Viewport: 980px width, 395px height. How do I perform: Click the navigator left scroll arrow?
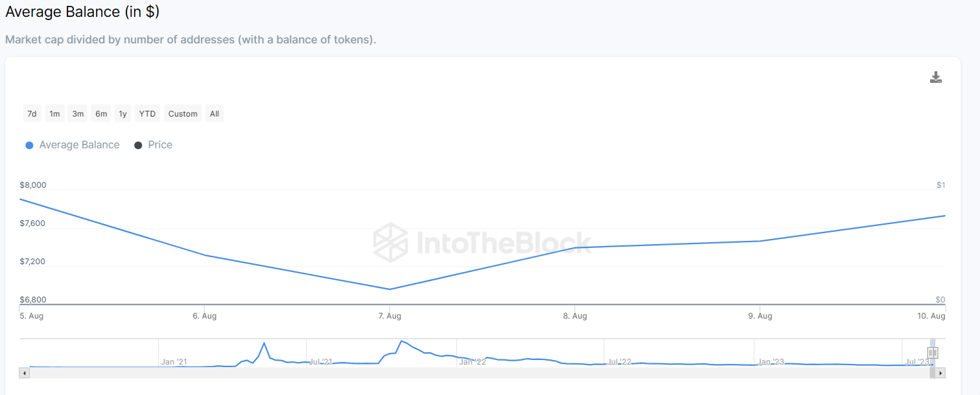click(x=25, y=373)
